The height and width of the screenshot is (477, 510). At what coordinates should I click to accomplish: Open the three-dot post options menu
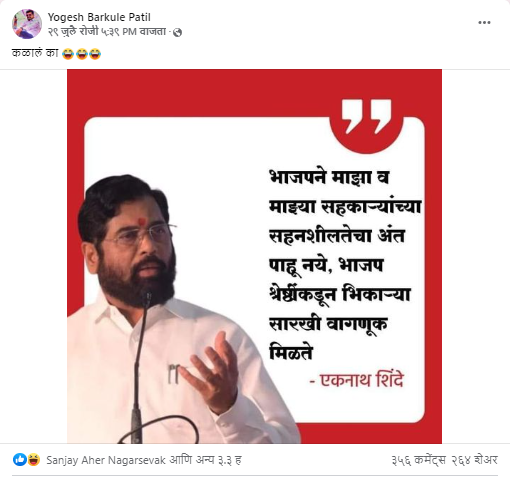click(x=484, y=23)
